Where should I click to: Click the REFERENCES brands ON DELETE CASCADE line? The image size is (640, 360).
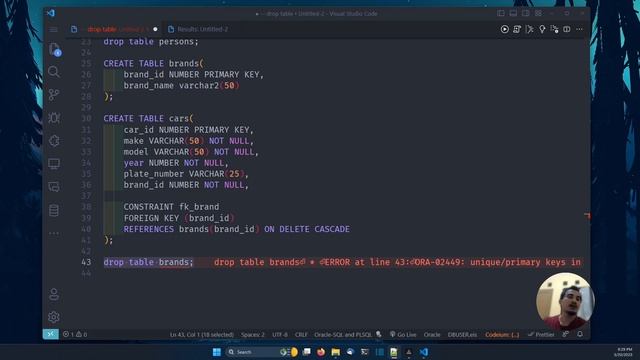(237, 229)
